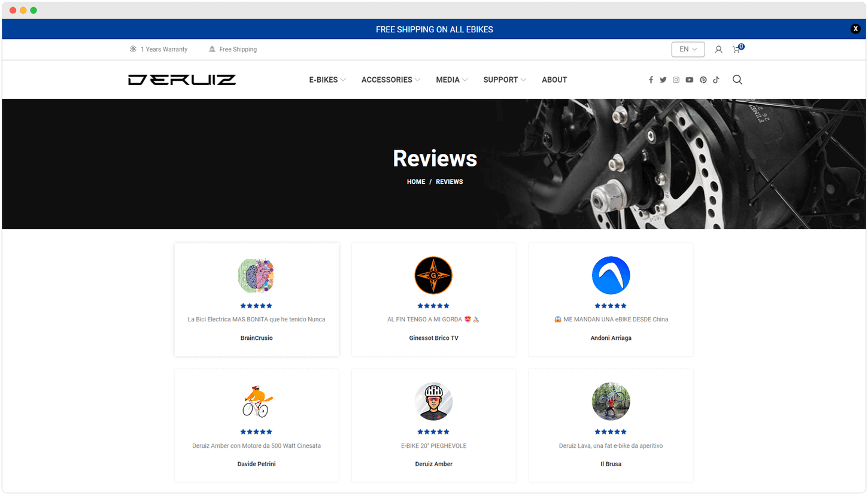Click the DERUIZ logo

[182, 80]
